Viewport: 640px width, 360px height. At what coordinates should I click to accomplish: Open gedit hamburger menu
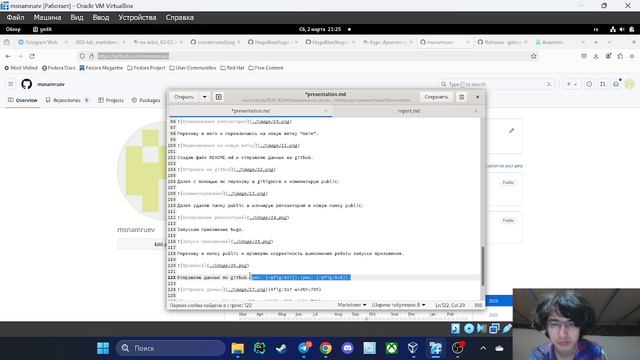[462, 97]
